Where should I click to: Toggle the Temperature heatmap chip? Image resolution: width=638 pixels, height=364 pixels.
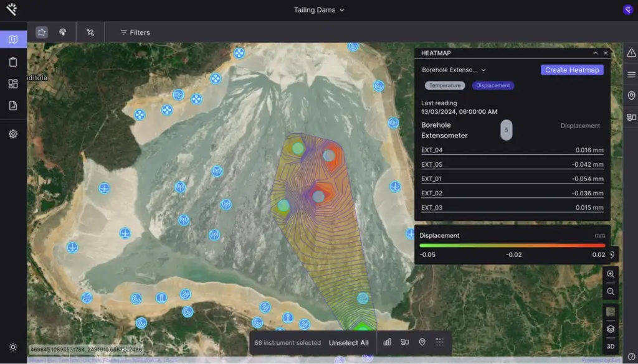click(445, 85)
